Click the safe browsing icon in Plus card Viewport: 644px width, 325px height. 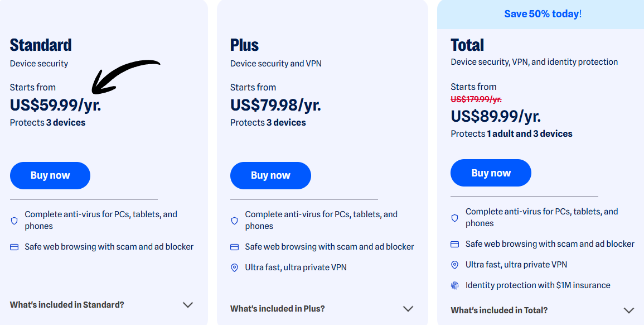point(234,246)
